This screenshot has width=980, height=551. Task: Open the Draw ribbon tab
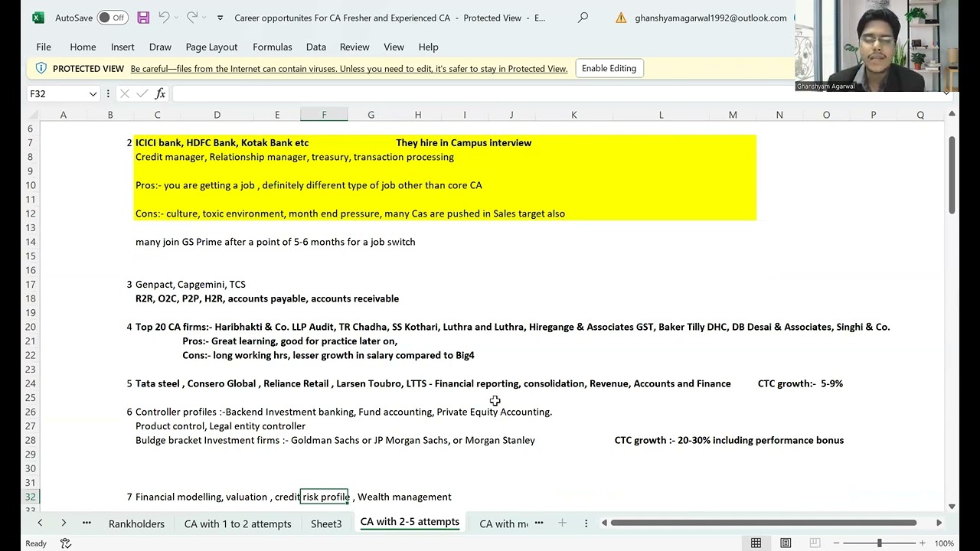tap(160, 47)
